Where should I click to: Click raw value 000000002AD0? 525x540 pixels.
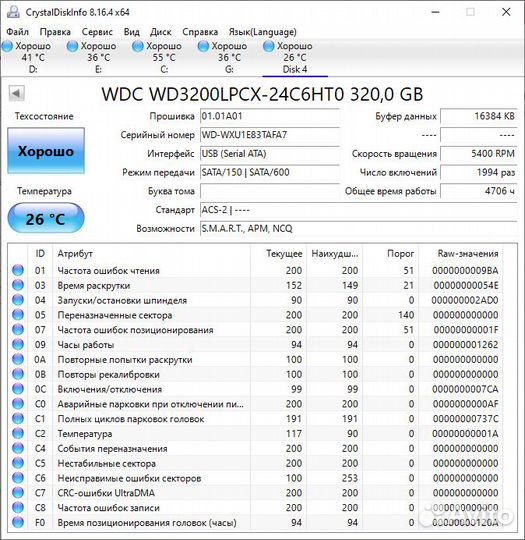[x=465, y=300]
